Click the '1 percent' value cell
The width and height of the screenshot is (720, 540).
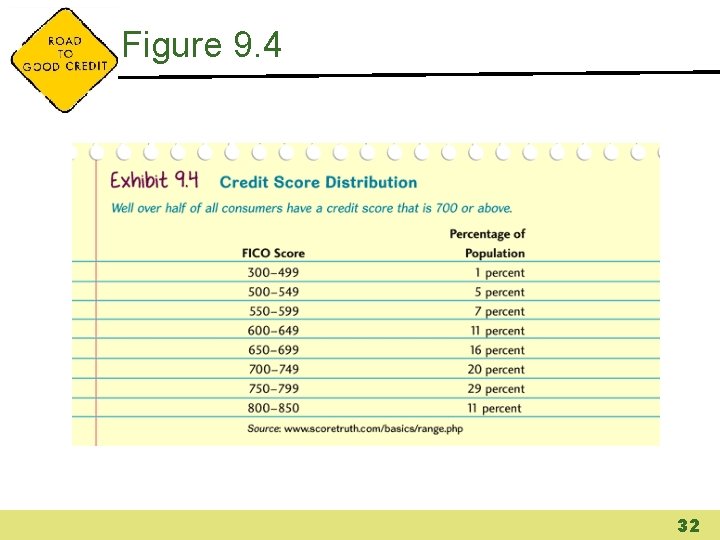coord(500,273)
